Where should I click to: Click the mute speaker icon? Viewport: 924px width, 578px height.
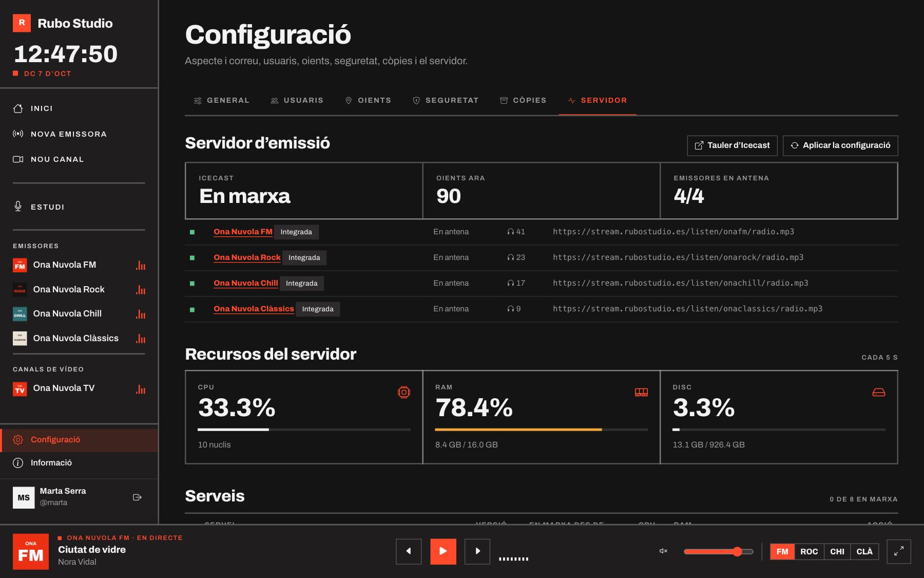[663, 551]
